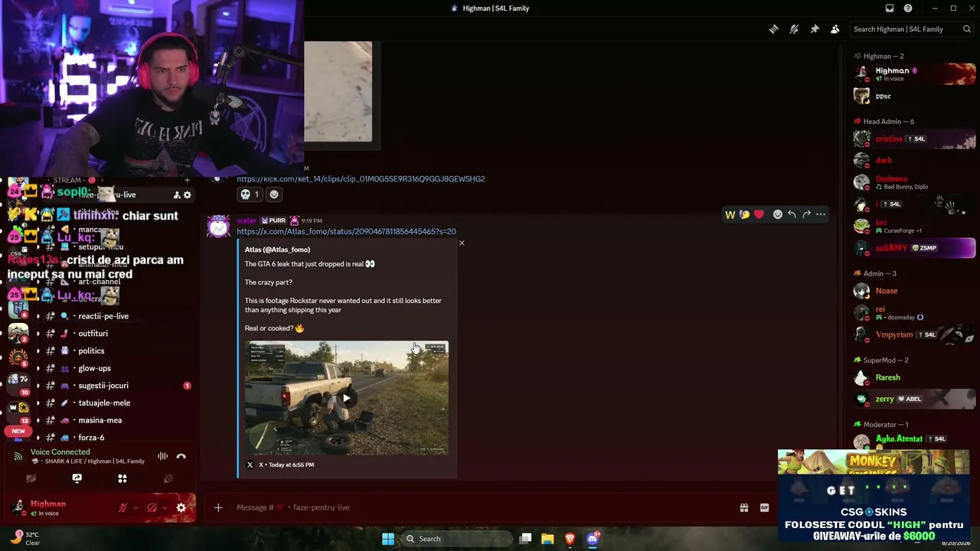Open Discord from the taskbar
The width and height of the screenshot is (980, 551).
(x=593, y=539)
